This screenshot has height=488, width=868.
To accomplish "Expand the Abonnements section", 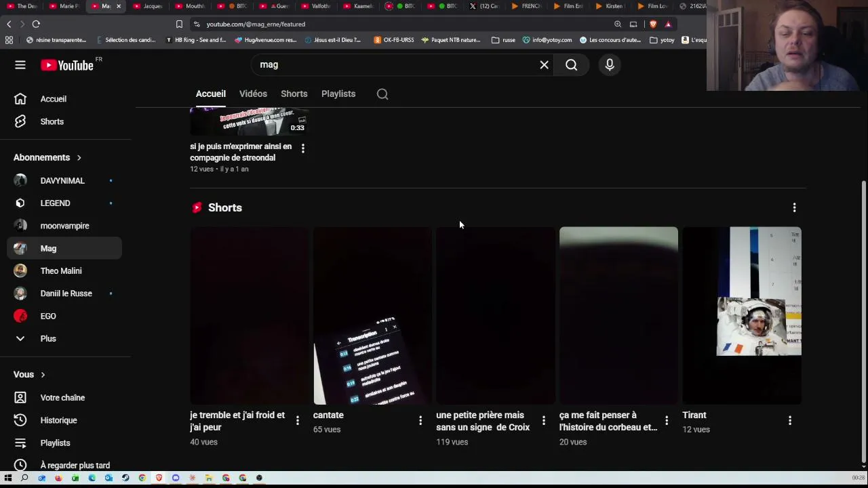I will point(47,158).
